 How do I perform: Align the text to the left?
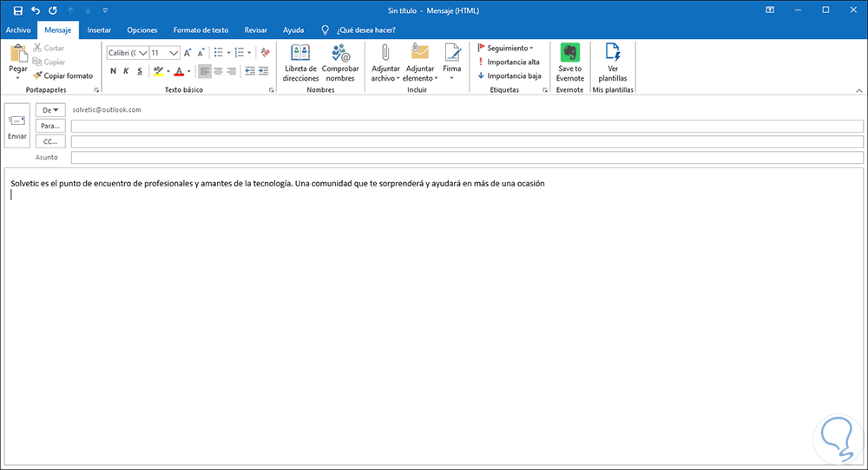click(x=205, y=71)
